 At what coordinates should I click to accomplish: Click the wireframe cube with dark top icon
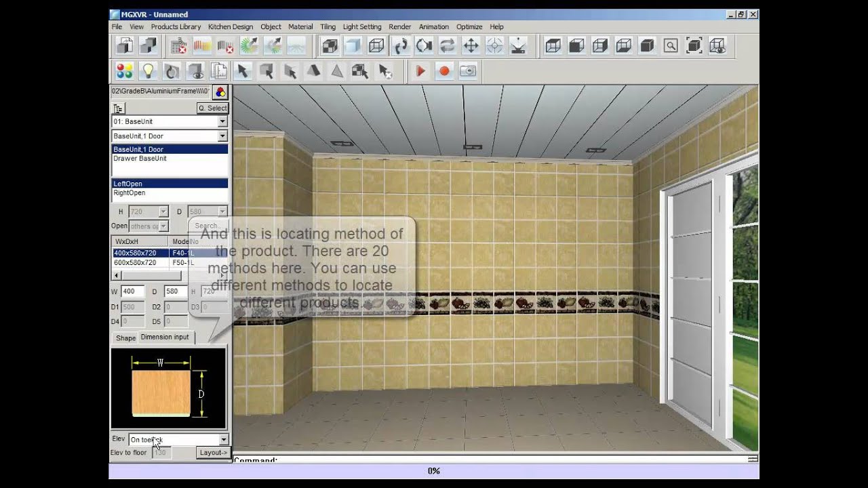point(553,46)
